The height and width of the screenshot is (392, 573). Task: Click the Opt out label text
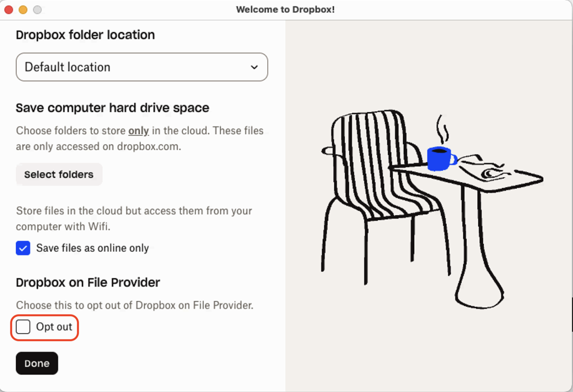(x=54, y=327)
